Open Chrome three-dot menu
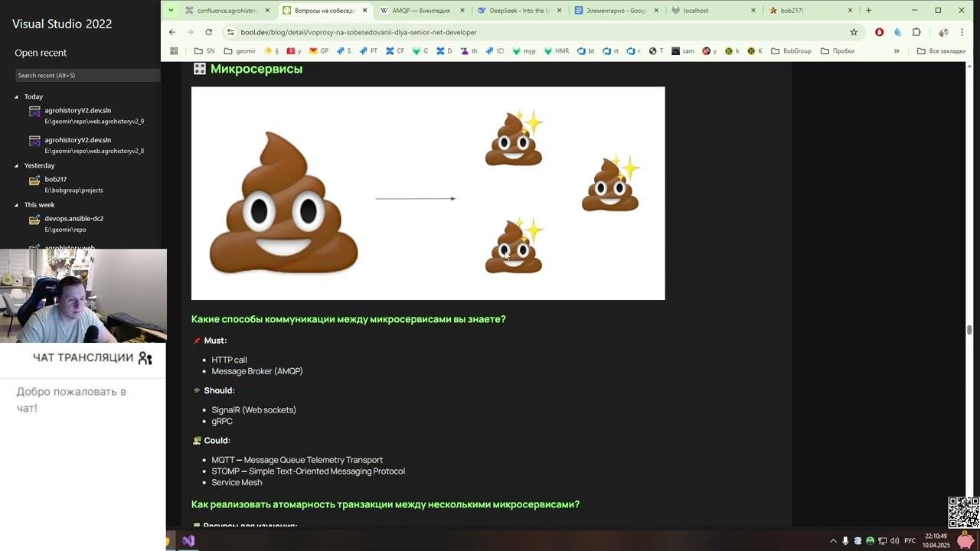 pos(962,32)
